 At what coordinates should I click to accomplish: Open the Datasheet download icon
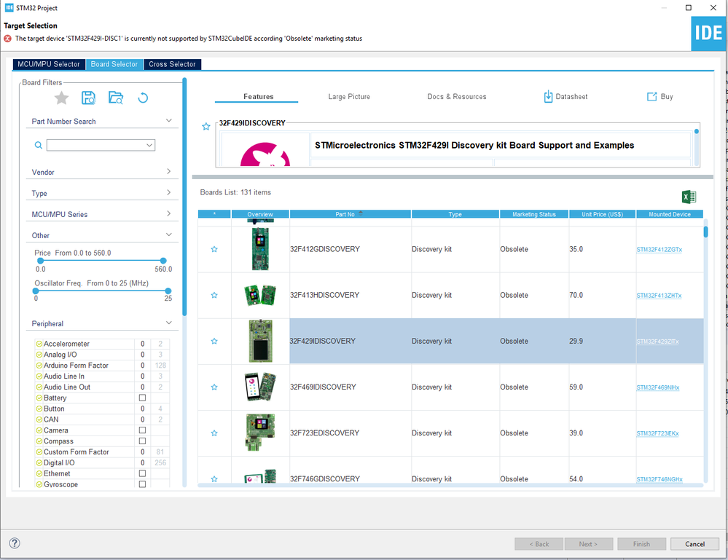click(548, 97)
